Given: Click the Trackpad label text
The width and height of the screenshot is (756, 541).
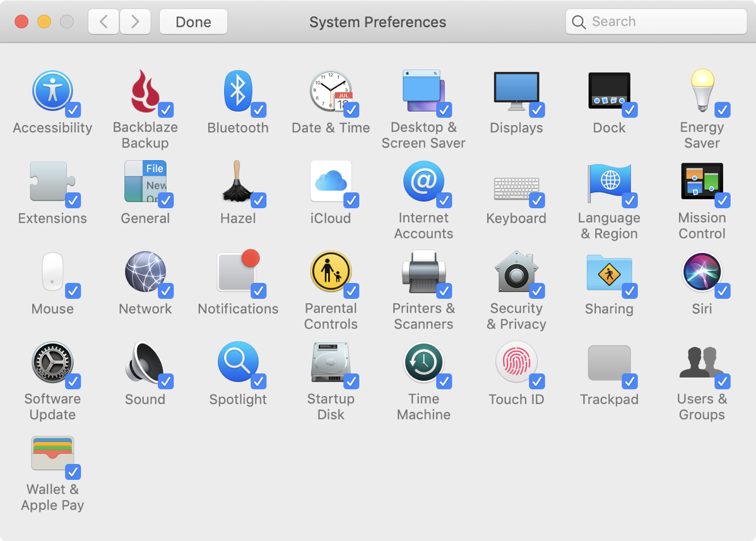Looking at the screenshot, I should (609, 399).
